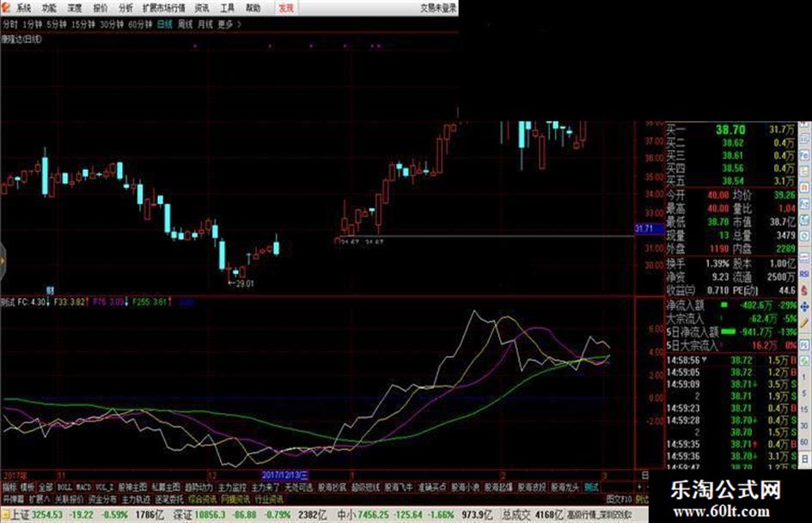
Task: Switch to 60-minute via sidebar '60' icon
Action: 804,441
